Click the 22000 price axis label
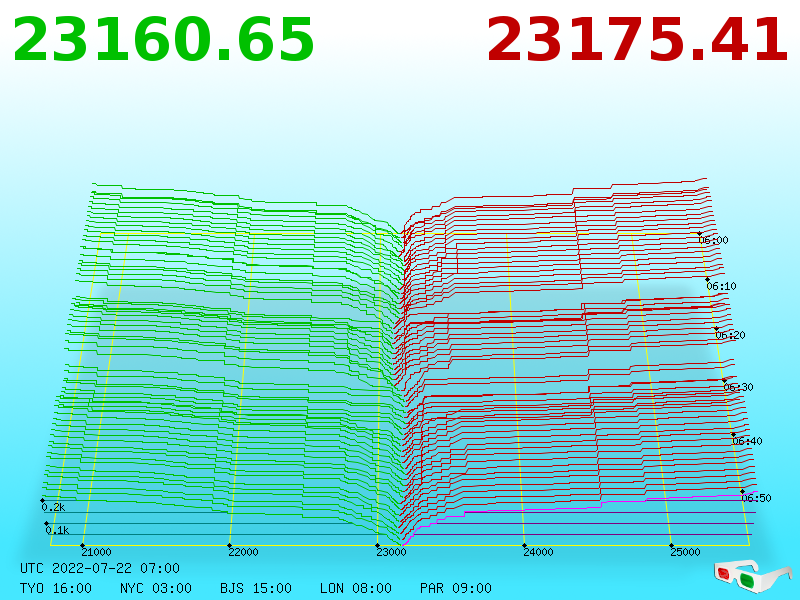800x600 pixels. (x=243, y=552)
